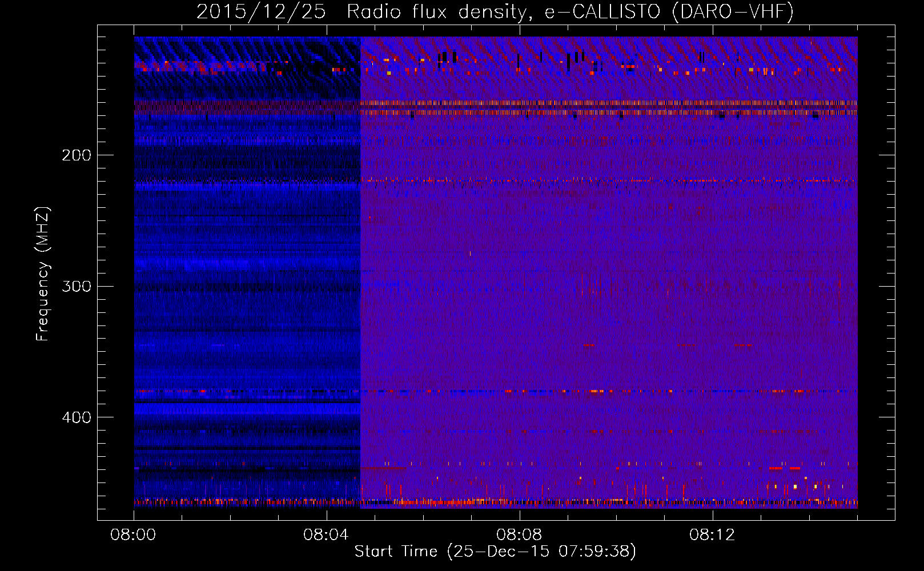Image resolution: width=924 pixels, height=571 pixels.
Task: Click the Start Time axis label
Action: [x=495, y=552]
